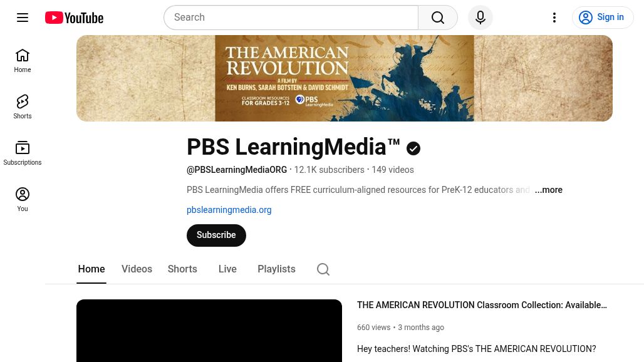
Task: Type a query in the Search field
Action: click(x=291, y=17)
